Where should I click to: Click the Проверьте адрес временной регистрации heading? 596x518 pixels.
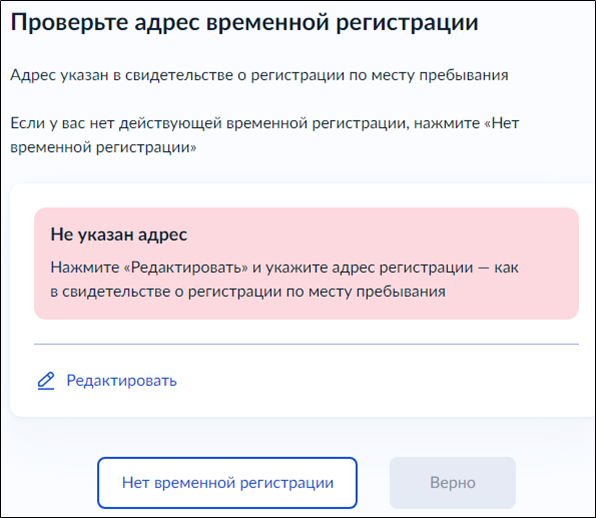point(244,22)
